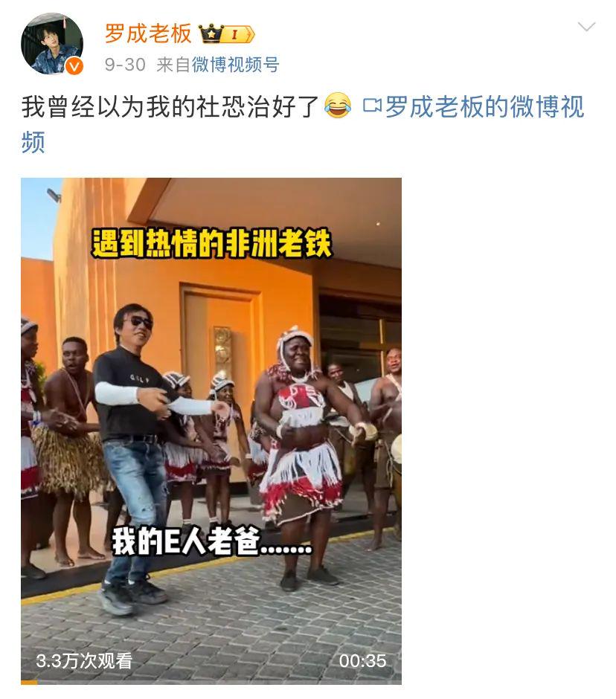Click the 来自 source prefix text
The width and height of the screenshot is (616, 699).
[x=174, y=65]
